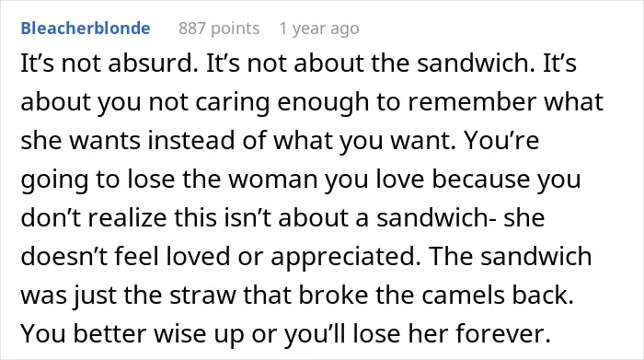Open the Bleacherblonde user profile
The width and height of the screenshot is (644, 360).
pos(86,29)
